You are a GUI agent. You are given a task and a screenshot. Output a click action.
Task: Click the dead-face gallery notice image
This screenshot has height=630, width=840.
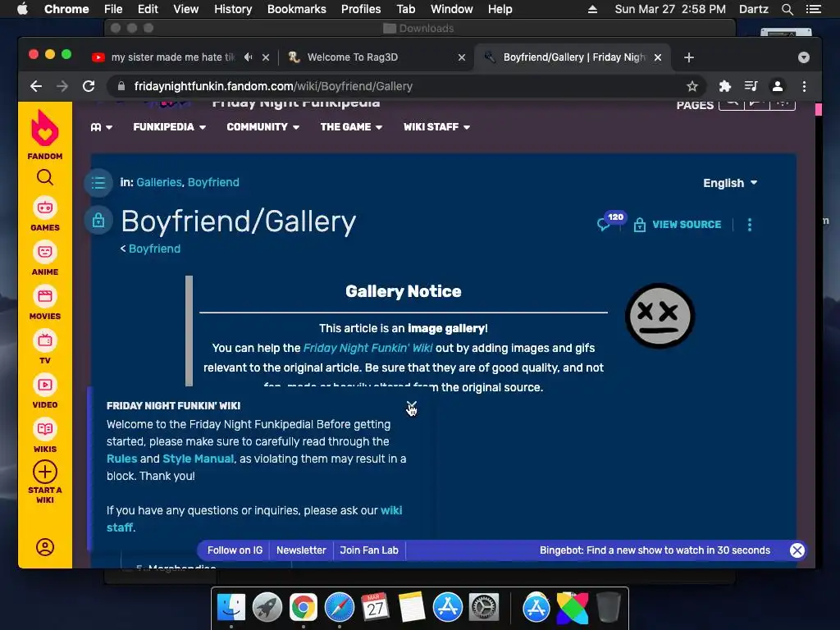tap(660, 316)
